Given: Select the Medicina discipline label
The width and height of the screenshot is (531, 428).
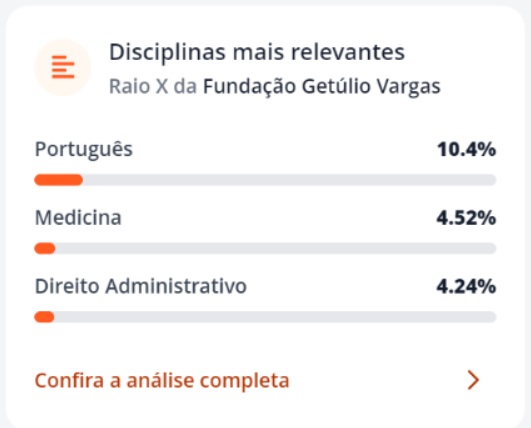Looking at the screenshot, I should coord(78,218).
